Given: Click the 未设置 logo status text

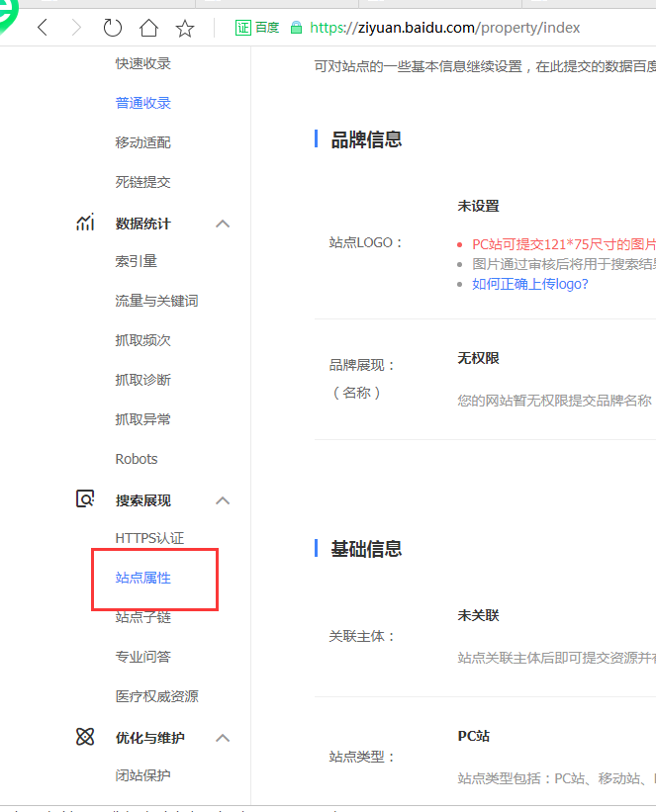Looking at the screenshot, I should tap(478, 206).
